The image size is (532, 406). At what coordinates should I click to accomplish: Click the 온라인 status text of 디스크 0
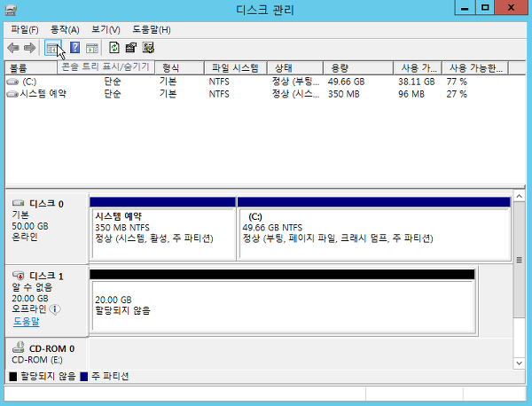coord(25,237)
